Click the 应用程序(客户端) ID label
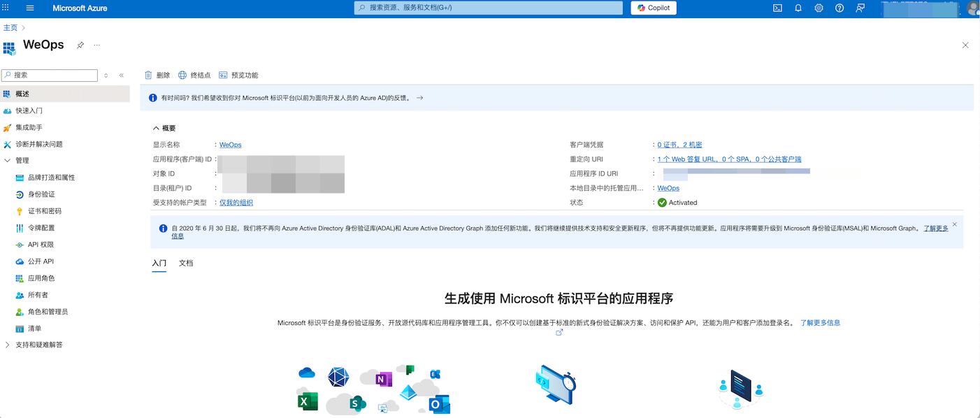The image size is (980, 418). 182,159
